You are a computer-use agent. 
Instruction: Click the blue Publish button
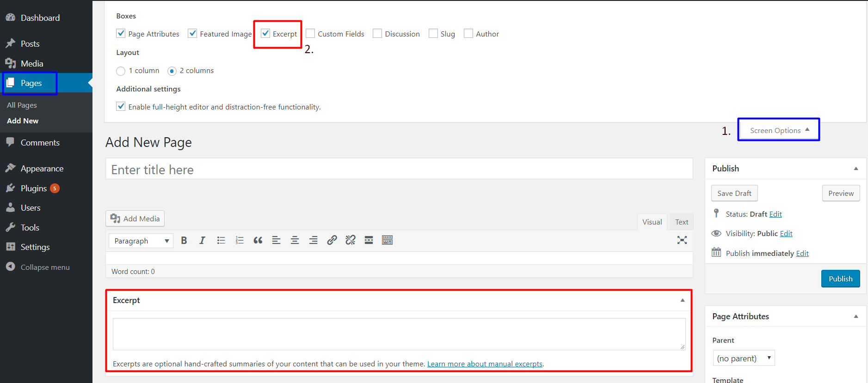click(x=840, y=279)
